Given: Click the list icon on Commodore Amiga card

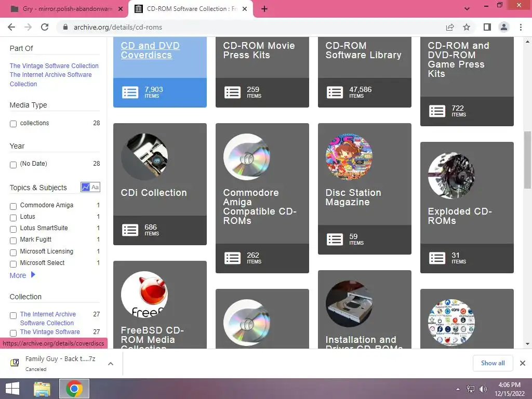Looking at the screenshot, I should [x=232, y=258].
